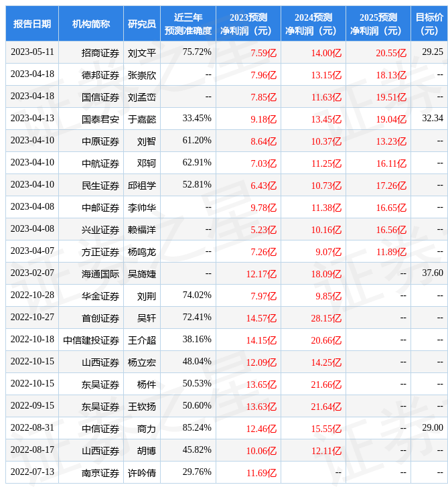The width and height of the screenshot is (448, 489).
Task: Click the 中信建投证券 institution name
Action: tap(91, 340)
